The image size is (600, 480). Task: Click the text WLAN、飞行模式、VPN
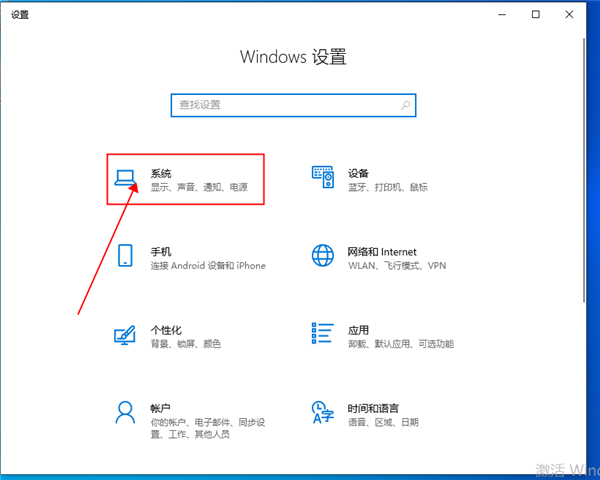[397, 266]
